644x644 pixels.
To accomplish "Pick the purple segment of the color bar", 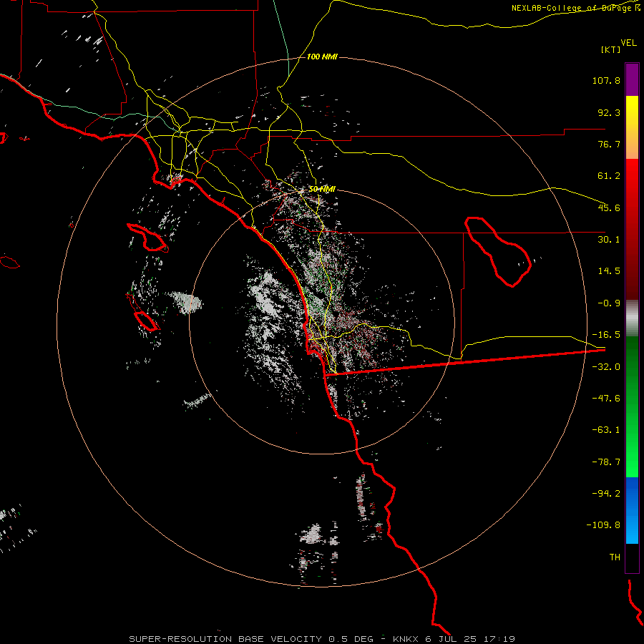I will (632, 79).
